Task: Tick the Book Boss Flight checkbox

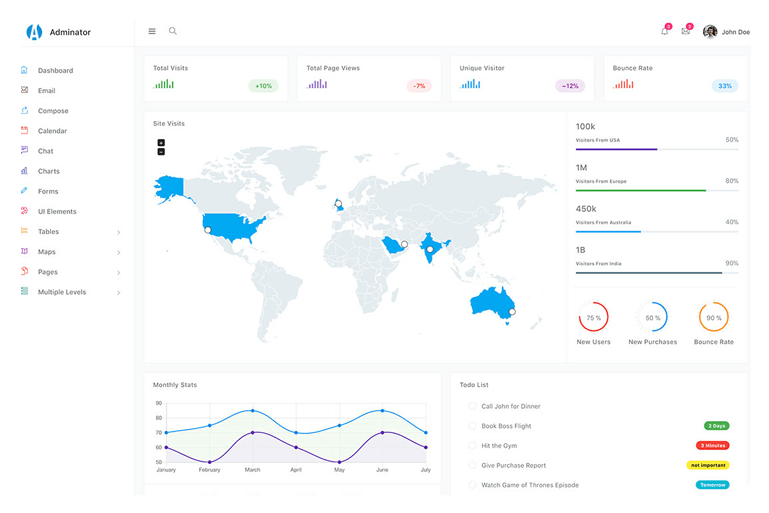Action: 472,426
